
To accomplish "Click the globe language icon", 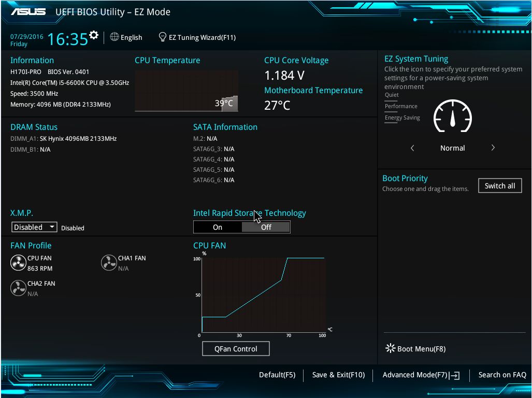I will pos(114,37).
